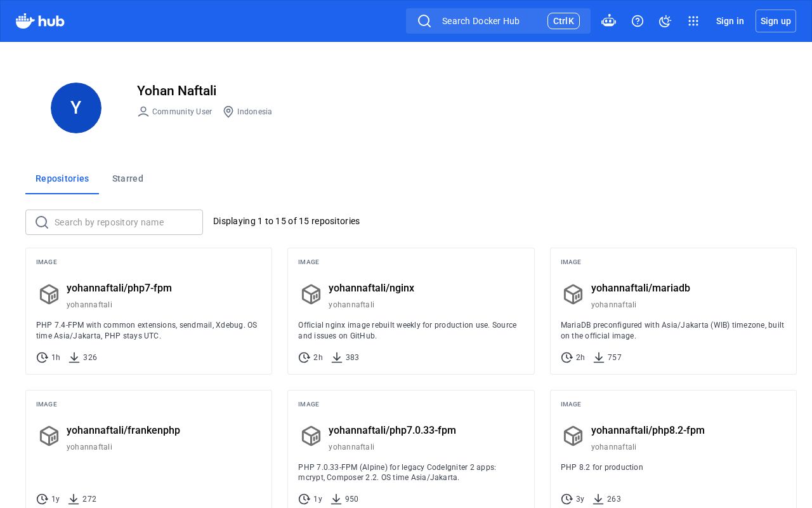Open the yohannaftali/mariadb repository
This screenshot has height=508, width=812.
coord(641,288)
